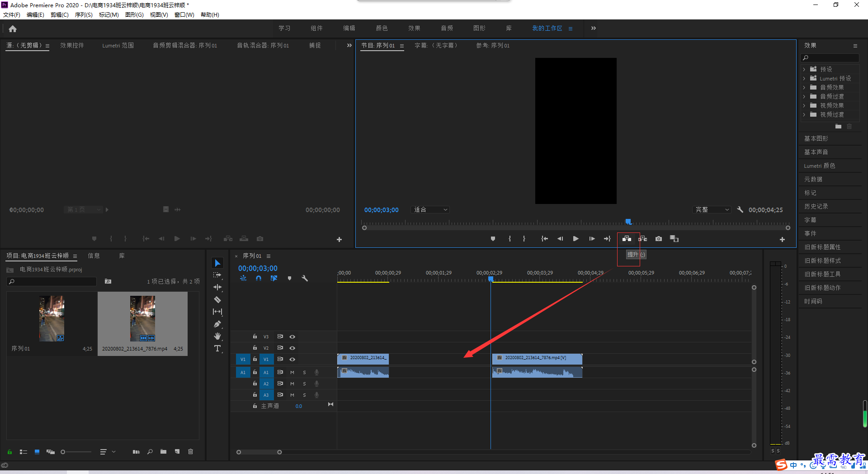Solo the A2 audio track

[304, 384]
